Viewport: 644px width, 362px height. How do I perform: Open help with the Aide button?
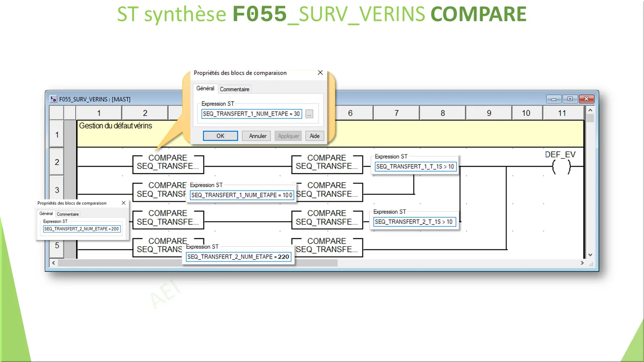[314, 136]
